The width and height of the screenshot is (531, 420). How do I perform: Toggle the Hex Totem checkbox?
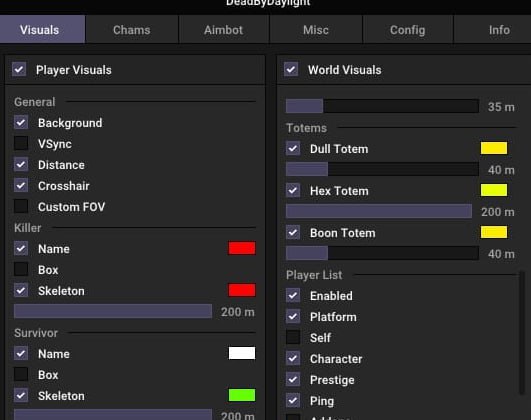pyautogui.click(x=293, y=190)
